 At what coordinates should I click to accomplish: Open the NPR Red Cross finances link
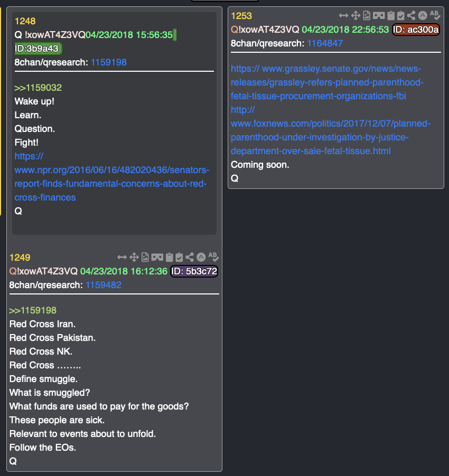(x=112, y=177)
